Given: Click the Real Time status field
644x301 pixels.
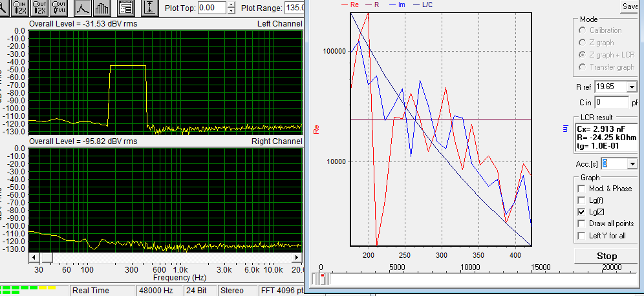Looking at the screenshot, I should coord(102,291).
